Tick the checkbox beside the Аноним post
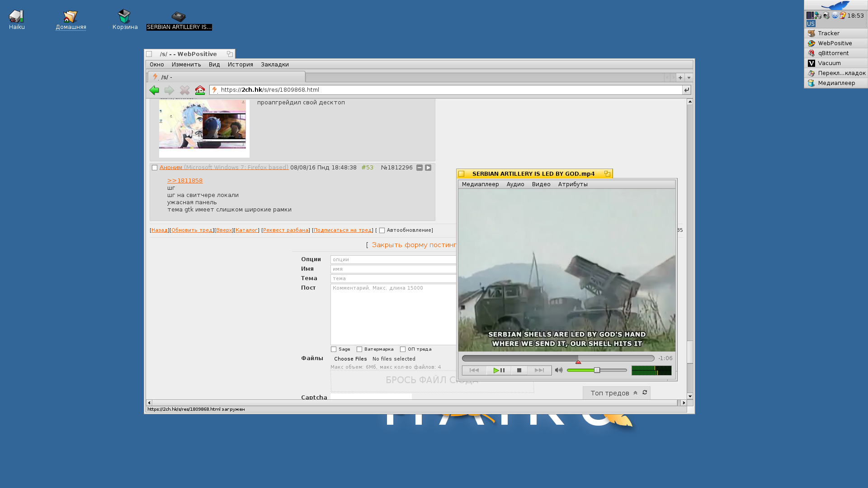The image size is (868, 488). [x=155, y=168]
